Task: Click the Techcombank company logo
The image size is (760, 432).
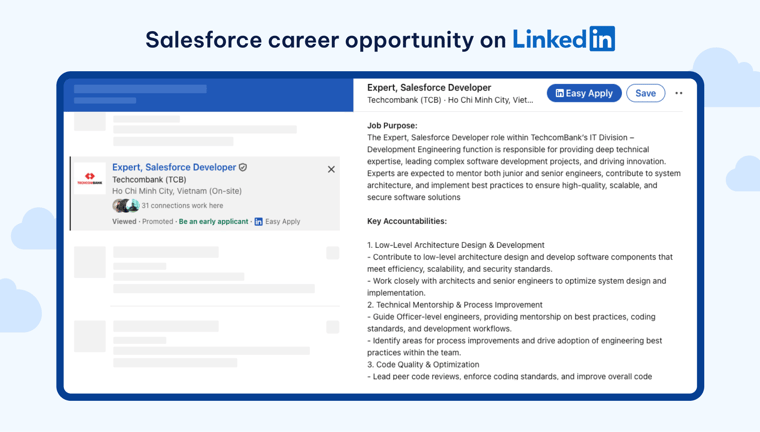Action: [90, 178]
